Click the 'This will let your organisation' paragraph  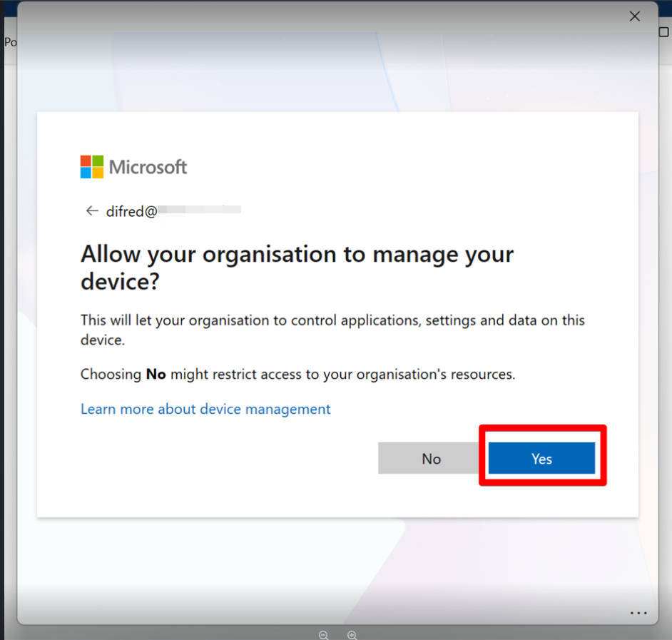[x=332, y=320]
